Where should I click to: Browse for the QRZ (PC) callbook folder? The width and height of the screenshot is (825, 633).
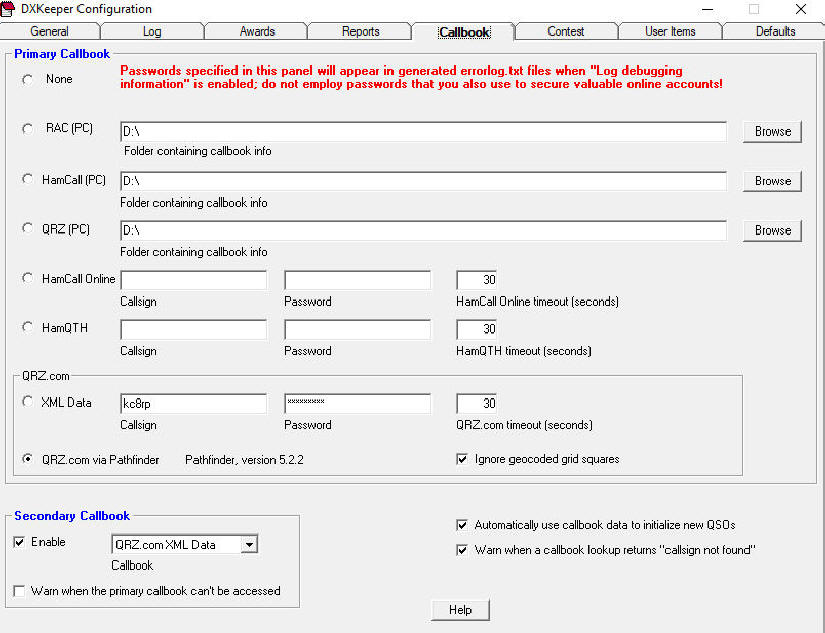coord(772,230)
